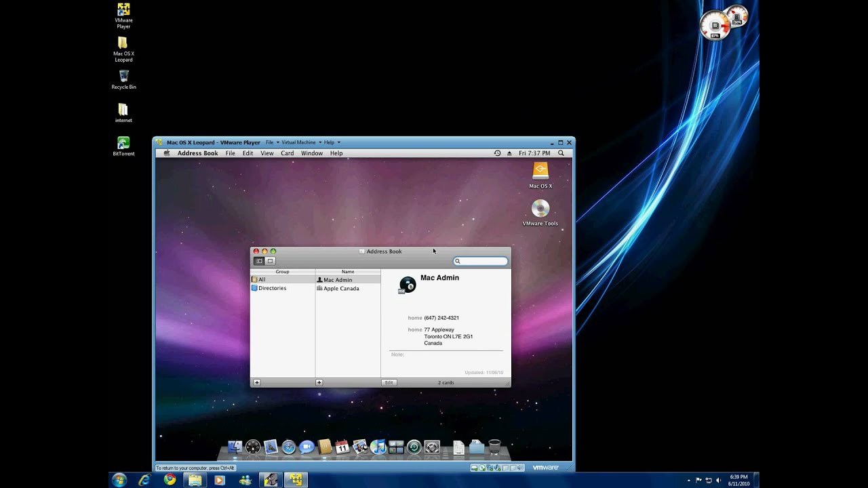Click the Mac Admin contact picture
The image size is (868, 488).
point(408,285)
